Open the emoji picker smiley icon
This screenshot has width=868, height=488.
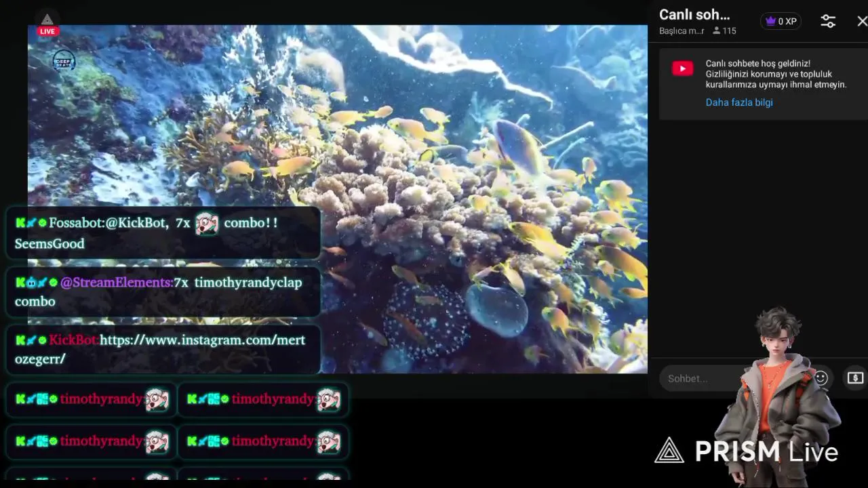[x=821, y=378]
